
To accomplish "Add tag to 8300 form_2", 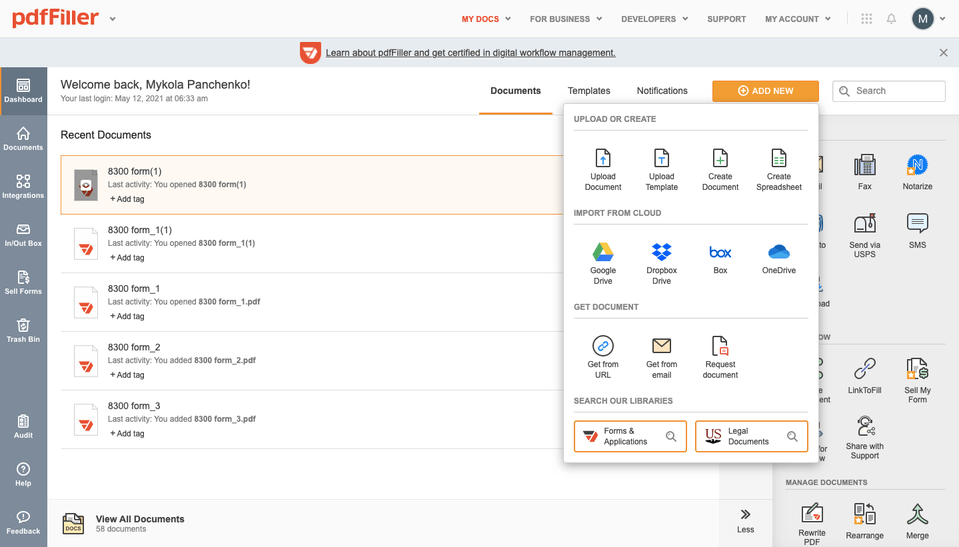I will 127,375.
